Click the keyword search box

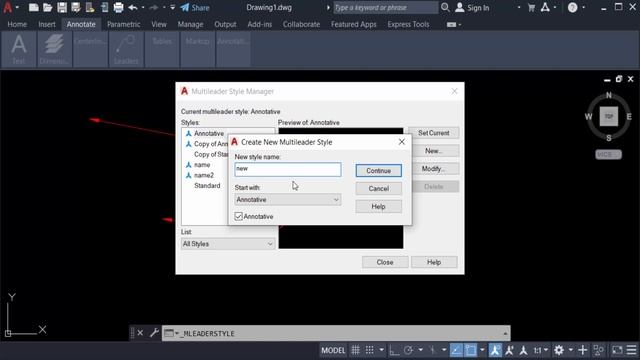(x=385, y=7)
